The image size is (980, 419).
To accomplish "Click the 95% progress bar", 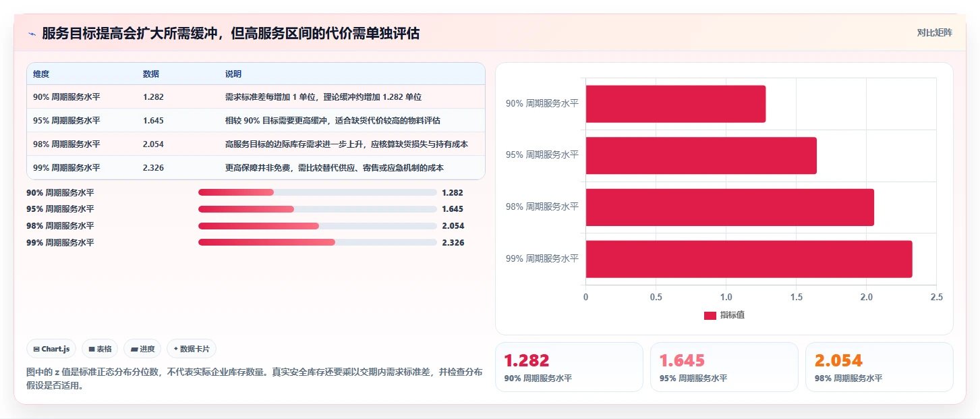I will tap(318, 209).
